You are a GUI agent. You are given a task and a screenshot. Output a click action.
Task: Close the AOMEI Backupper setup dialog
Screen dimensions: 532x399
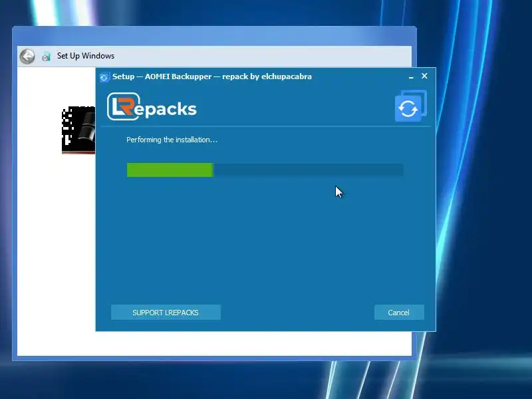(x=424, y=76)
